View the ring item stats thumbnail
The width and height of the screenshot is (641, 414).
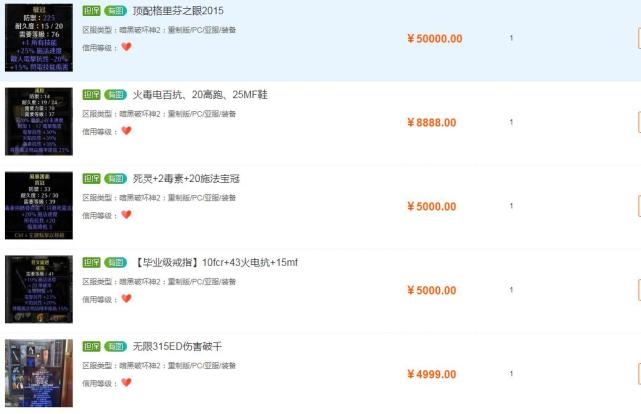39,289
